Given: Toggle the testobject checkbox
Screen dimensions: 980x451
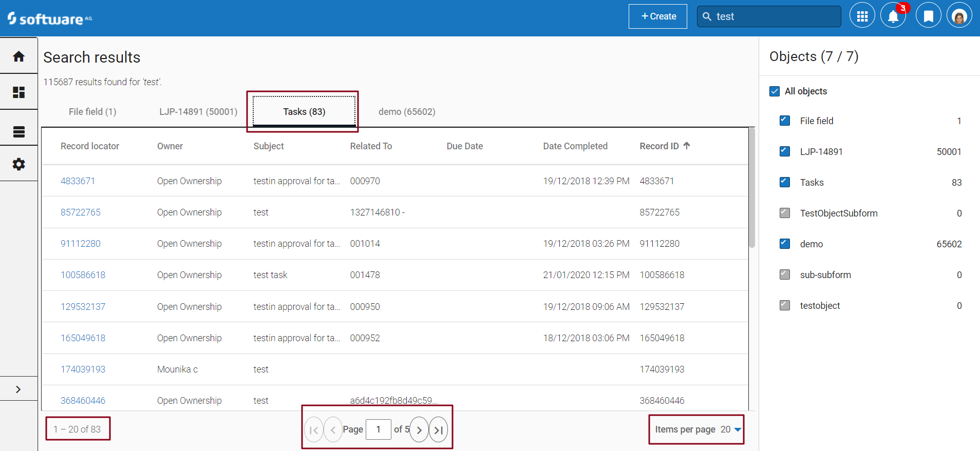Looking at the screenshot, I should (785, 305).
